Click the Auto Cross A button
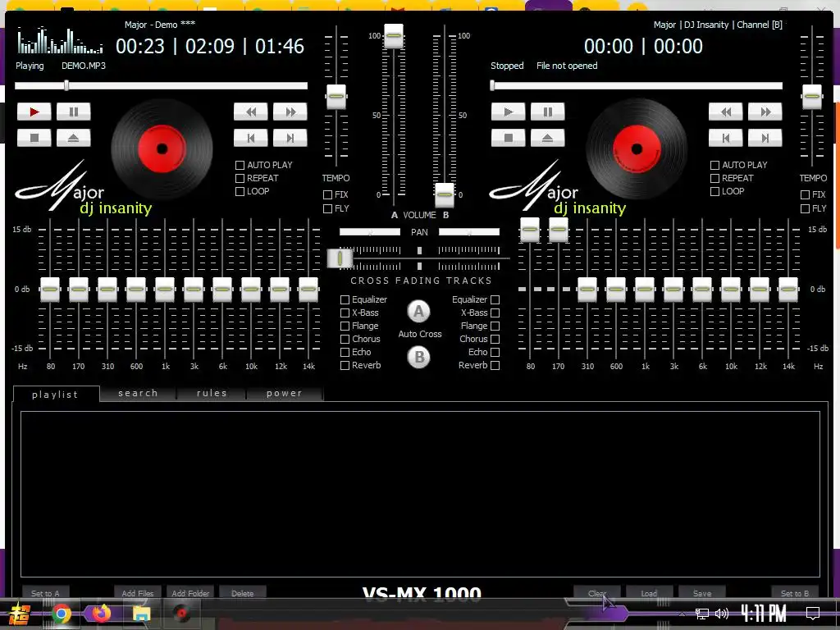 click(x=419, y=311)
